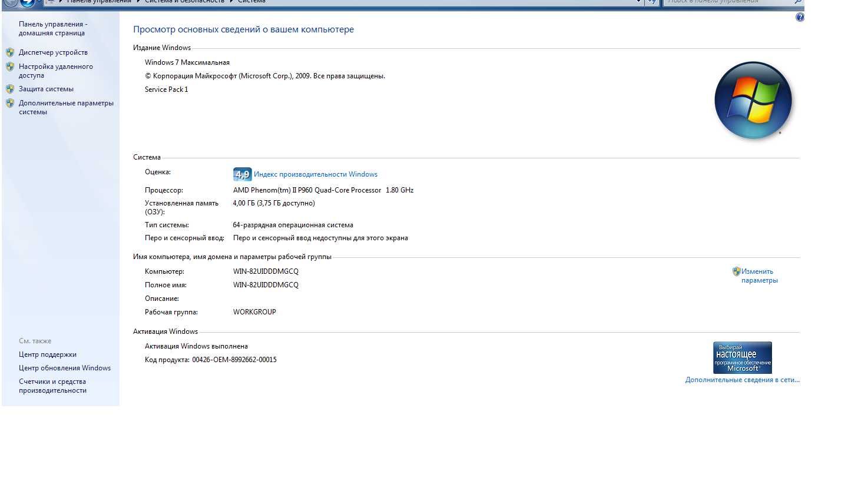Click the Windows 7 Максимальная edition text
848x504 pixels.
click(187, 62)
